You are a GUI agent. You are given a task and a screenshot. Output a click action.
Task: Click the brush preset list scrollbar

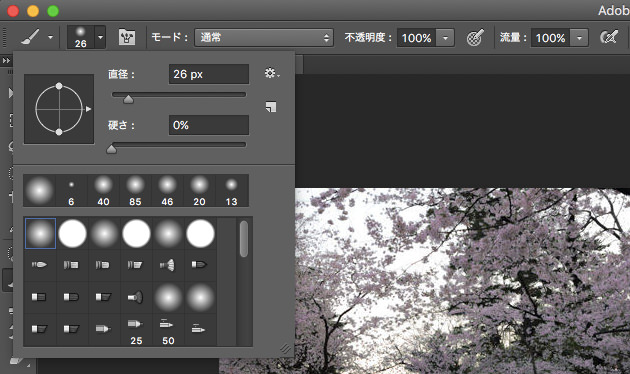coord(244,239)
